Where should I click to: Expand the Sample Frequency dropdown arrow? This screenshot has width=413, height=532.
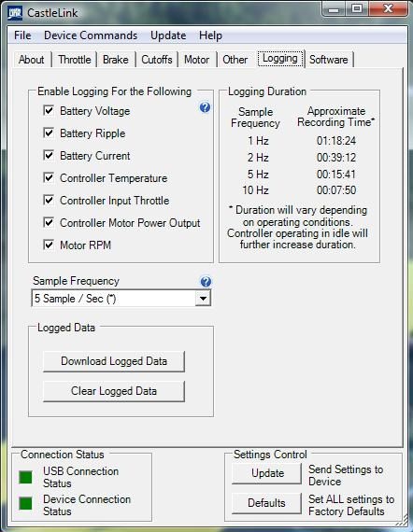pyautogui.click(x=203, y=299)
